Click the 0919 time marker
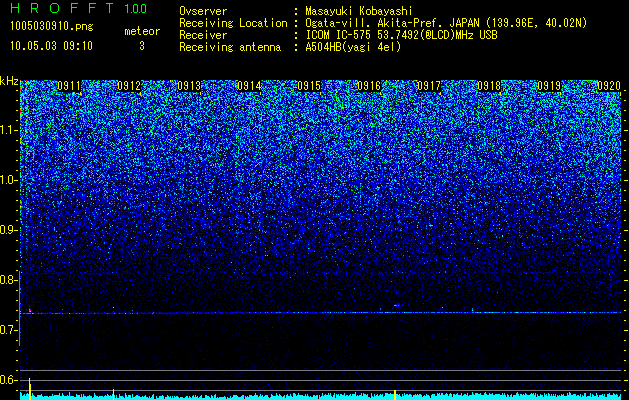629x400 pixels. [549, 86]
